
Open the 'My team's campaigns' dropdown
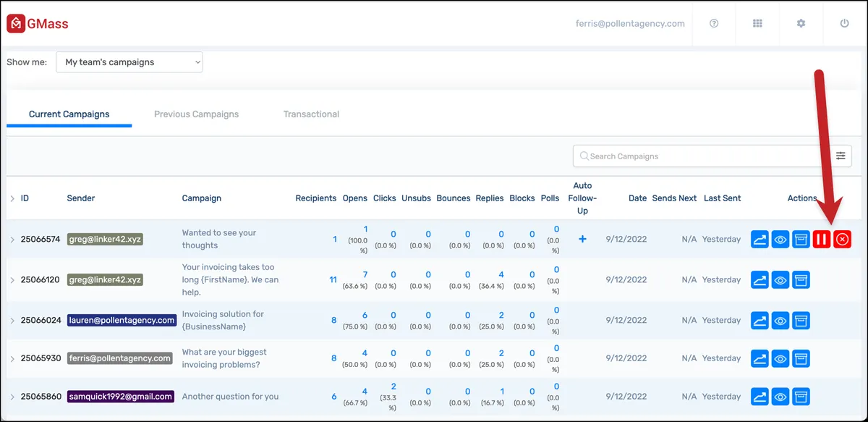tap(129, 62)
